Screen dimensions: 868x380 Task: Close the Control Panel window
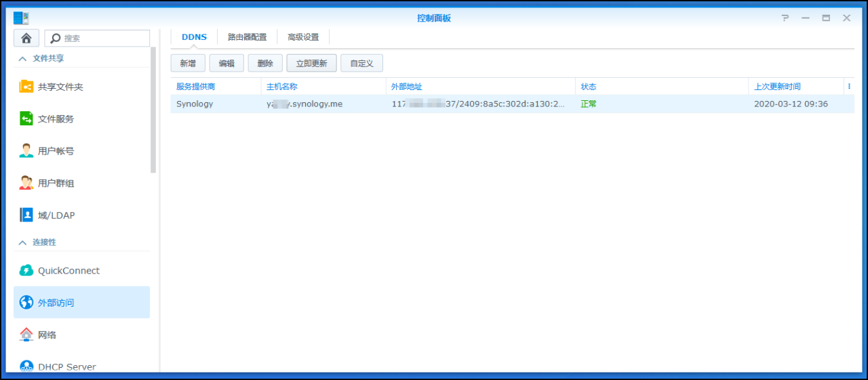pyautogui.click(x=847, y=18)
